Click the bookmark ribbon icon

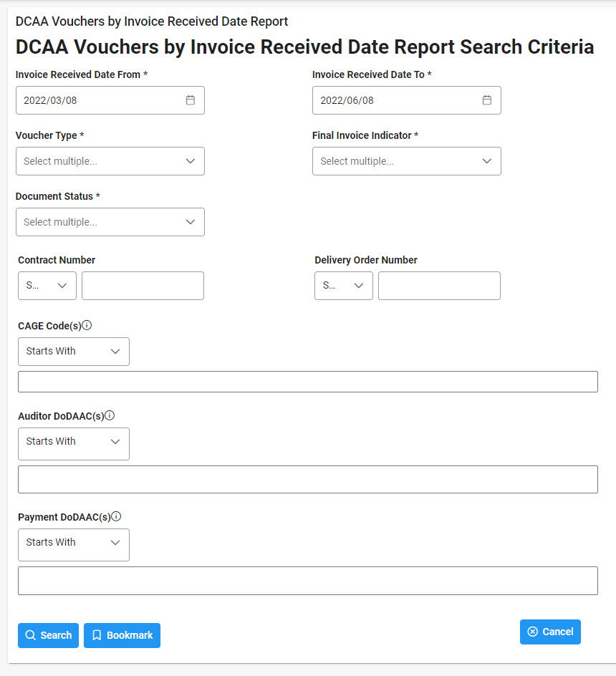coord(97,635)
